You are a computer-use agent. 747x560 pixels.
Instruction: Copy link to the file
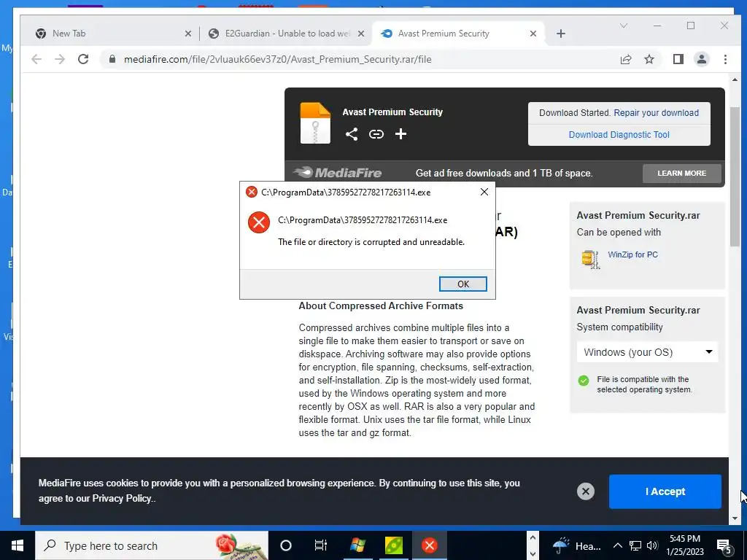(376, 134)
